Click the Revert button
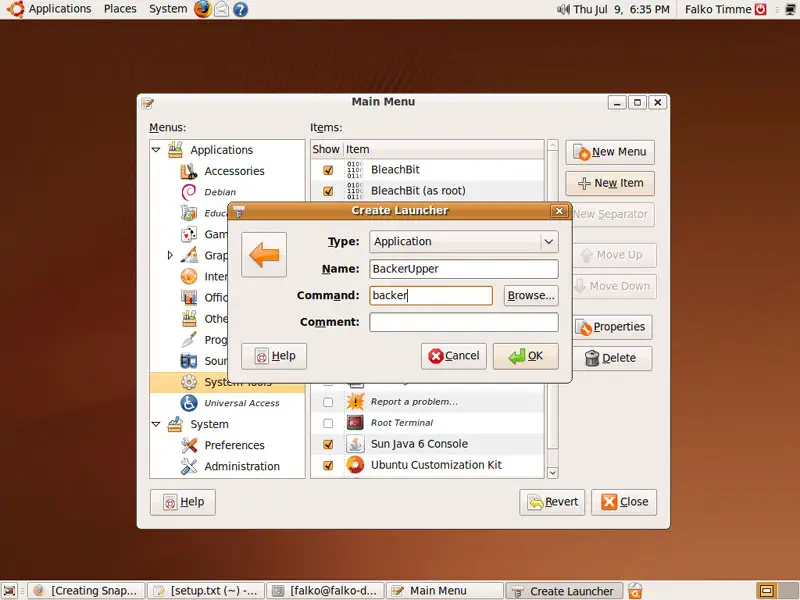Image resolution: width=800 pixels, height=600 pixels. (x=552, y=502)
